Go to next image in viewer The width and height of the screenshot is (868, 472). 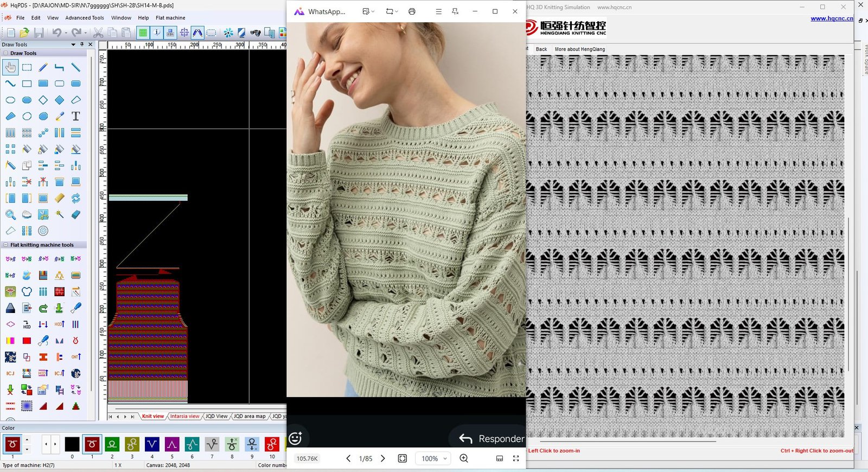[x=383, y=458]
